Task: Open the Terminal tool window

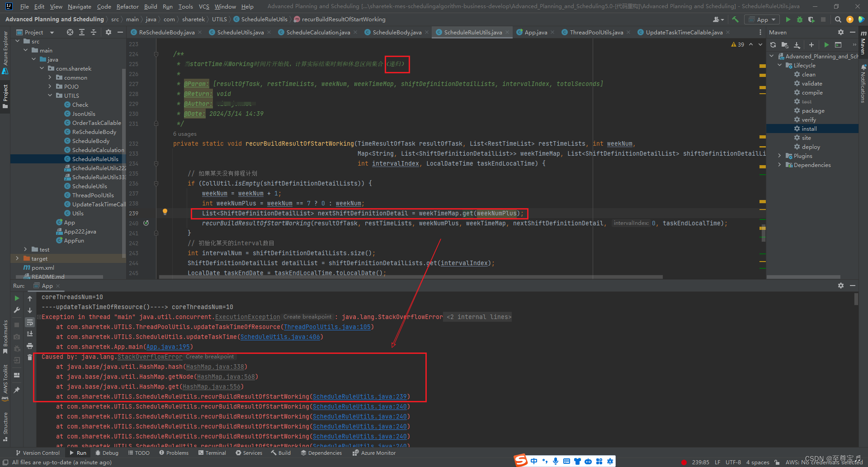Action: (x=212, y=453)
